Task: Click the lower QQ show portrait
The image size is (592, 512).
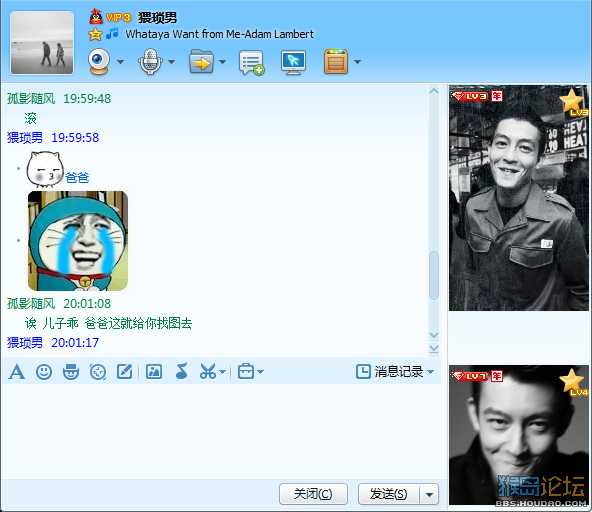Action: [518, 435]
